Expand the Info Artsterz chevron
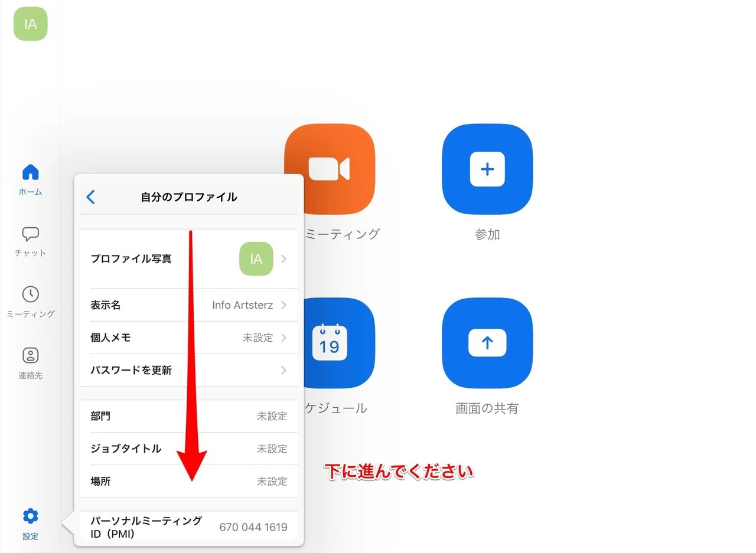This screenshot has width=756, height=553. pyautogui.click(x=284, y=305)
